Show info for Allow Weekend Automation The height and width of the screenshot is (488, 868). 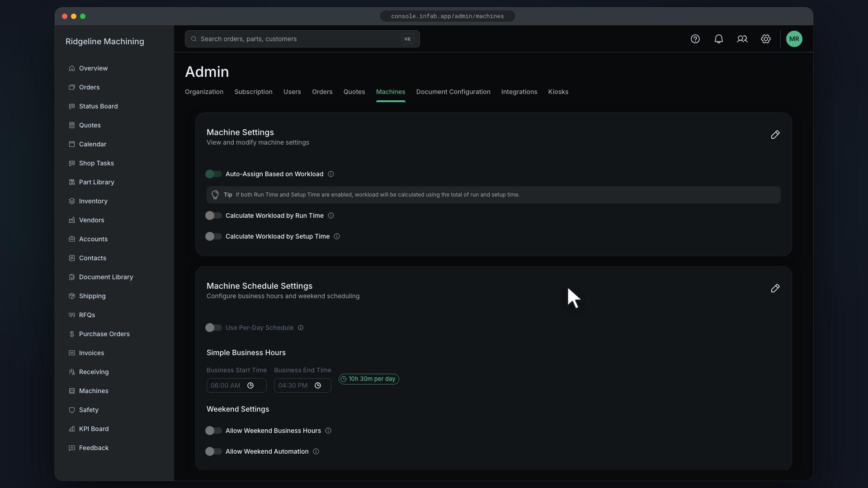[x=316, y=451]
